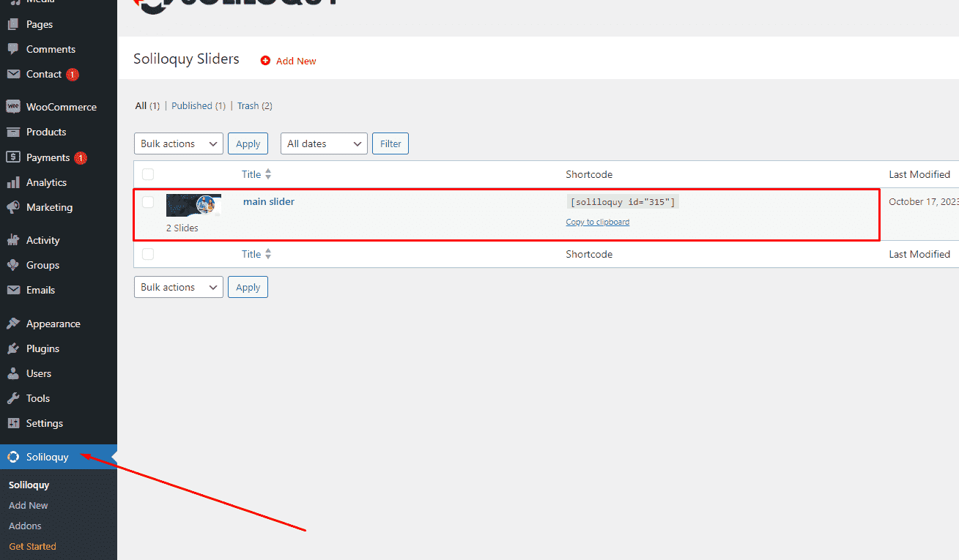
Task: Toggle select-all checkbox in table footer
Action: tap(148, 254)
